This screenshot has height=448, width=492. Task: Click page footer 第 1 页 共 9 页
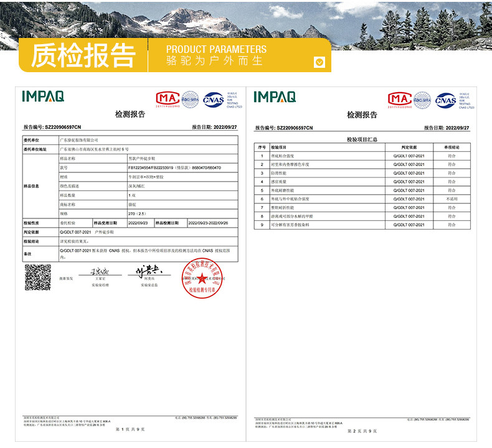(130, 429)
